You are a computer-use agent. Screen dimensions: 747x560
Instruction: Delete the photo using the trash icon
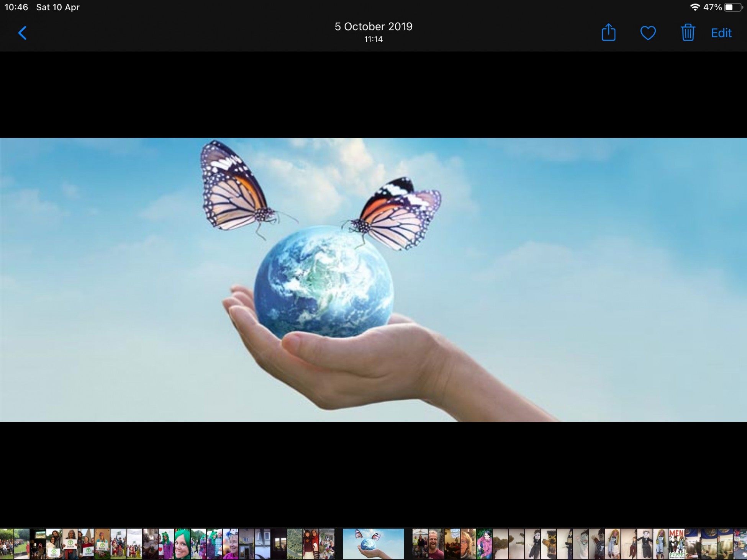(x=688, y=33)
